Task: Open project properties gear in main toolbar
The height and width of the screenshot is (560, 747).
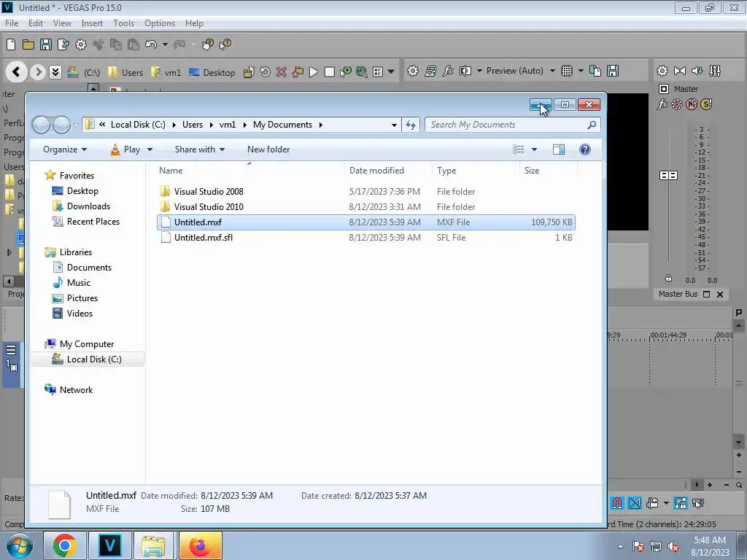Action: coord(81,44)
